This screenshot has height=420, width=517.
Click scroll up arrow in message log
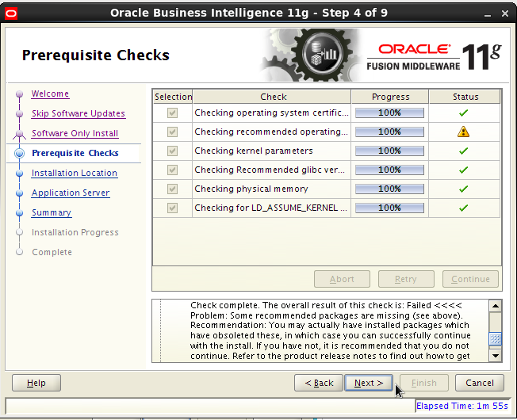pyautogui.click(x=496, y=306)
